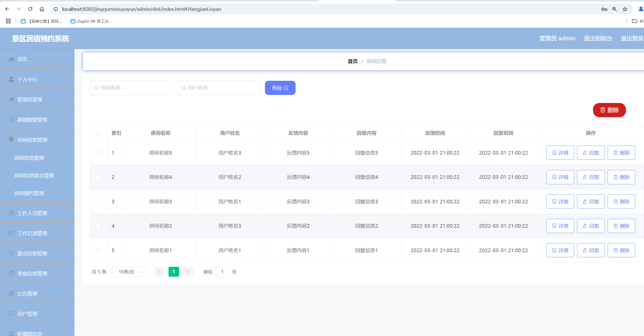Click the browser reload page icon
Viewport: 644px width, 336px height.
pyautogui.click(x=30, y=9)
